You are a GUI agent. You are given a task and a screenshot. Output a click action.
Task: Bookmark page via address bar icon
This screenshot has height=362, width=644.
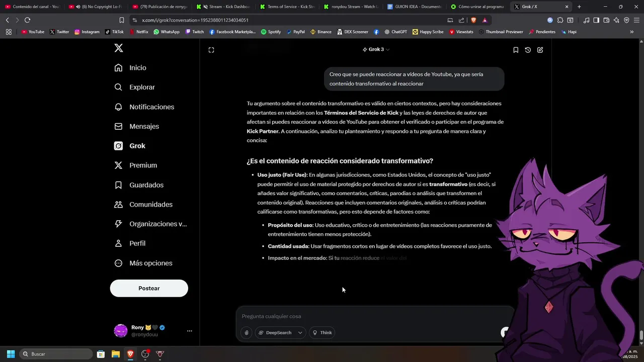tap(121, 20)
